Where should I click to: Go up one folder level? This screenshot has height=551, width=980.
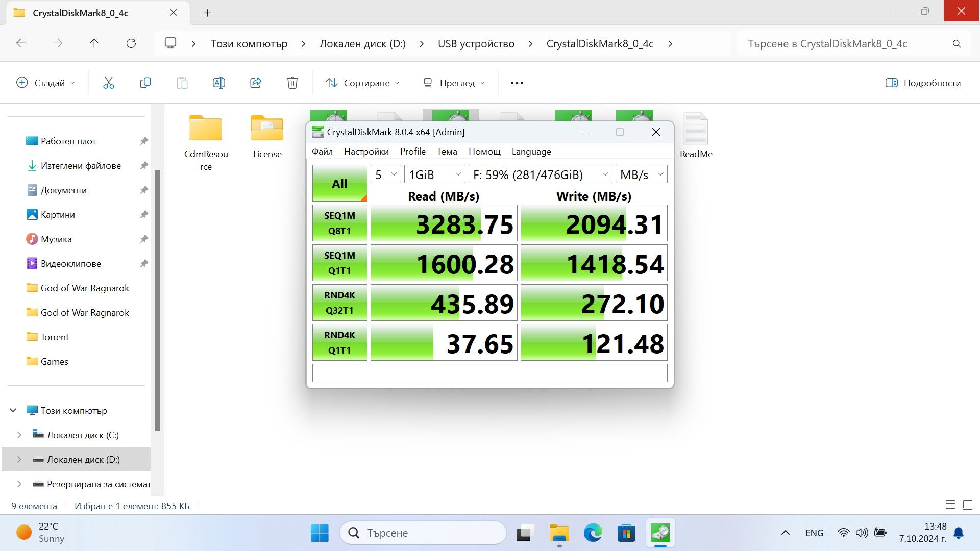(94, 43)
